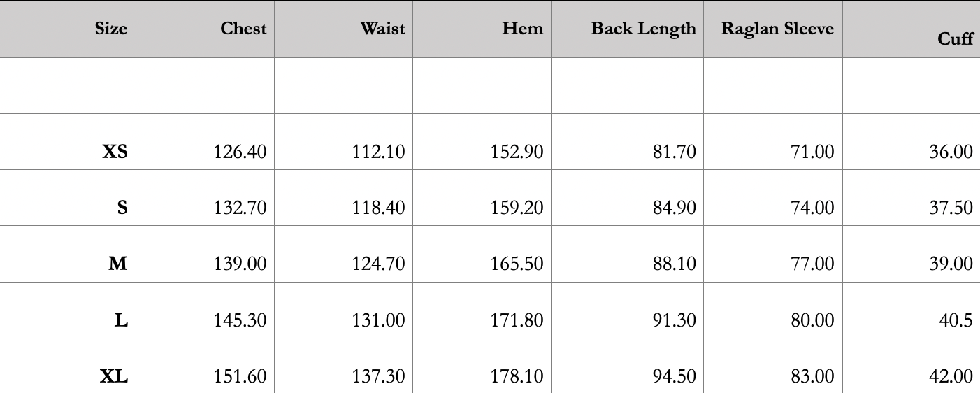
Task: Select waist value 118.40 in S row
Action: 378,208
